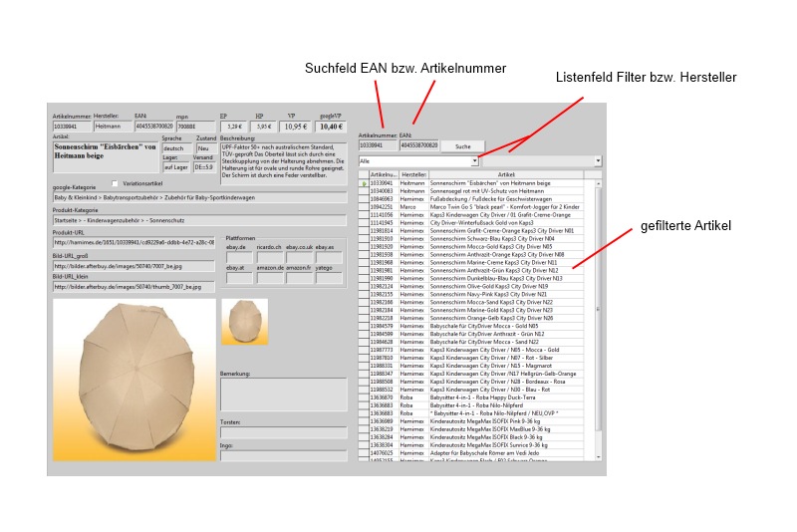Click the Bild-URL_klein field
The image size is (797, 532).
[133, 287]
